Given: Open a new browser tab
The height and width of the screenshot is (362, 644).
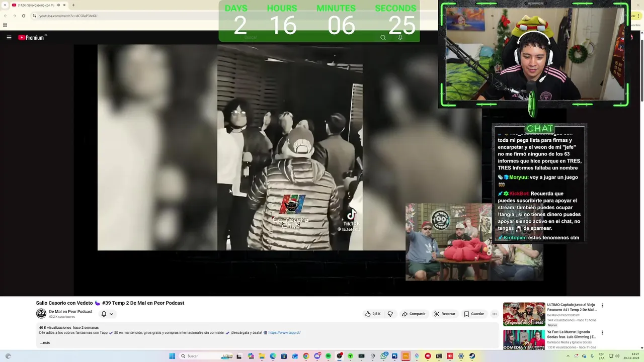Looking at the screenshot, I should pos(73,5).
